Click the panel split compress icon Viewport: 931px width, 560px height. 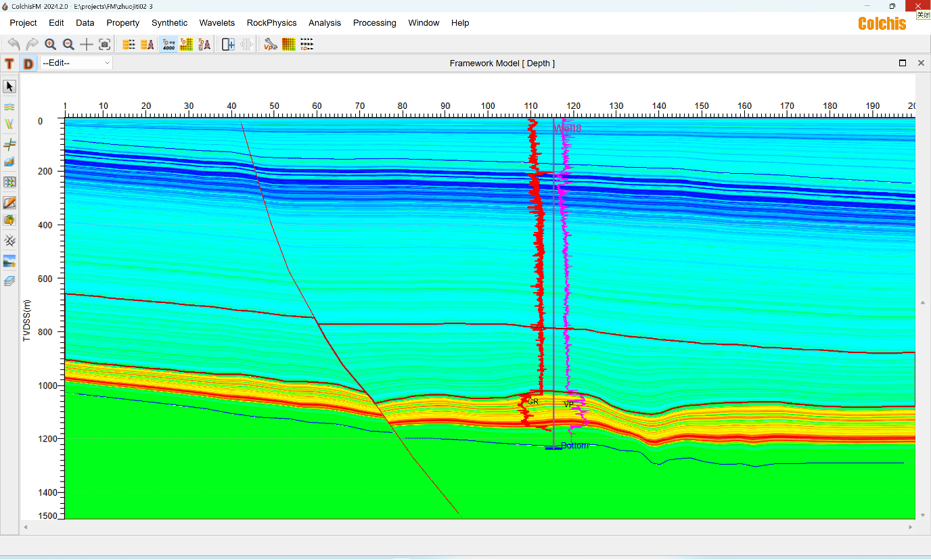pyautogui.click(x=229, y=45)
